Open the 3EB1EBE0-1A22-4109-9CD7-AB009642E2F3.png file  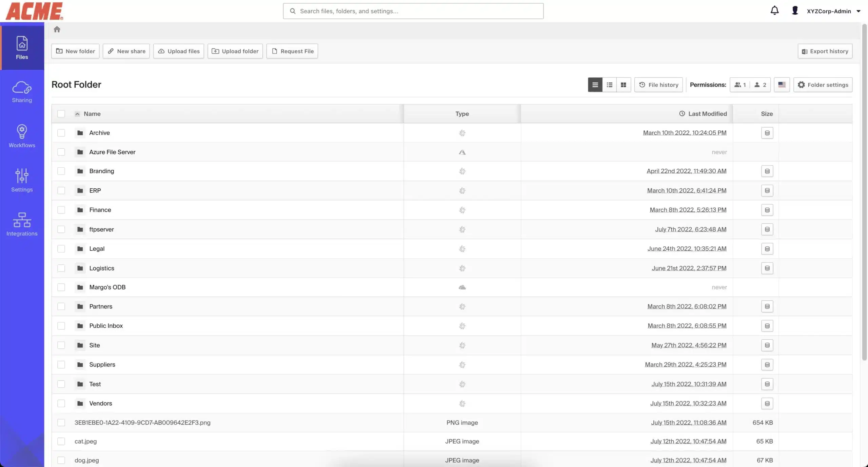(x=142, y=423)
